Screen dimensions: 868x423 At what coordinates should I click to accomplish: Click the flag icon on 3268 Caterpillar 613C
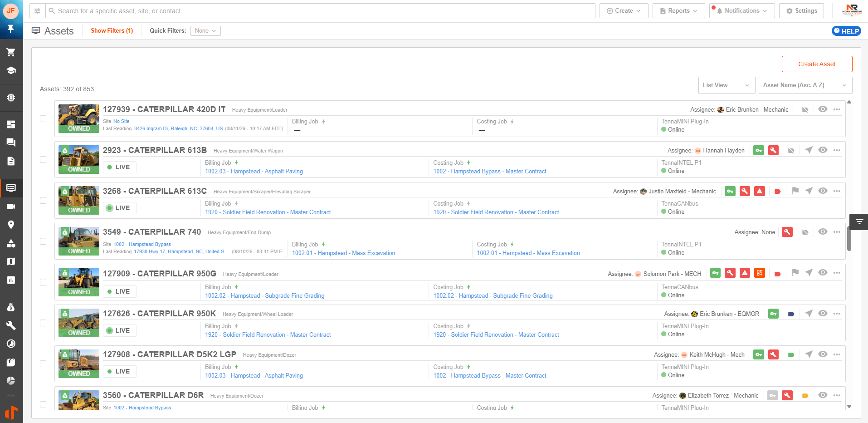pyautogui.click(x=795, y=191)
